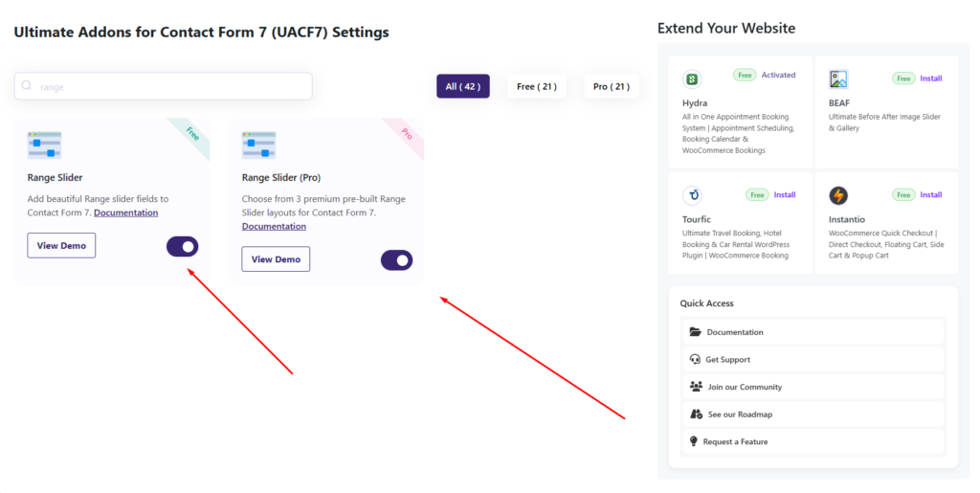Focus the addon search field

[x=163, y=86]
